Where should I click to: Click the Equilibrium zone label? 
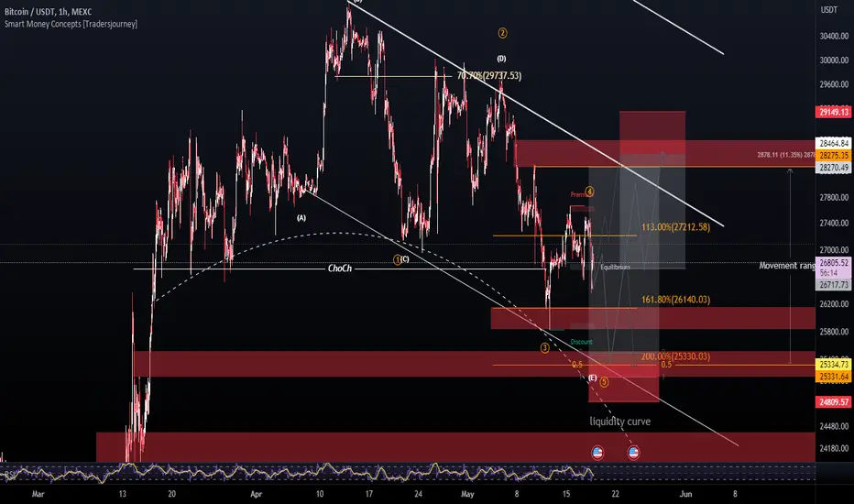point(615,267)
